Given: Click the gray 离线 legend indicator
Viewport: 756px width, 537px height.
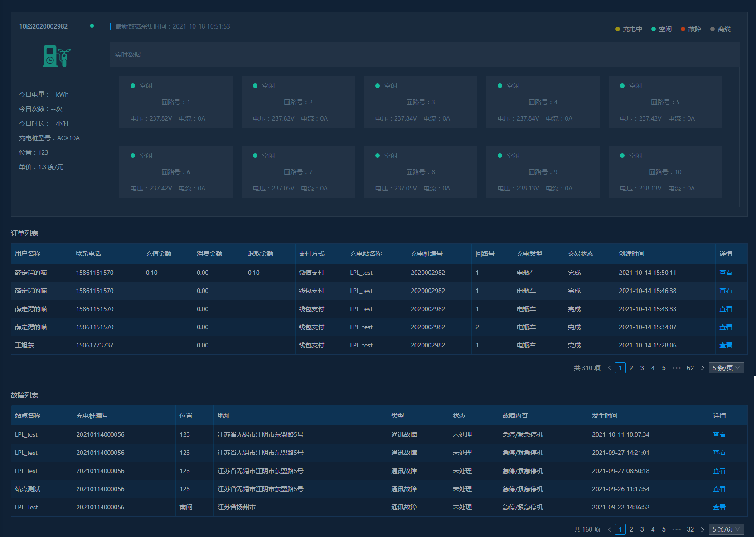Looking at the screenshot, I should [712, 29].
